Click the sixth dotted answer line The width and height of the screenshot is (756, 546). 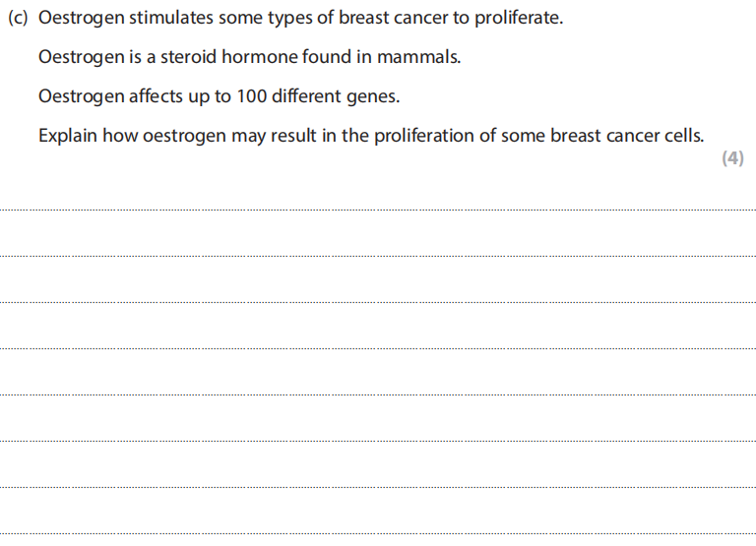378,441
